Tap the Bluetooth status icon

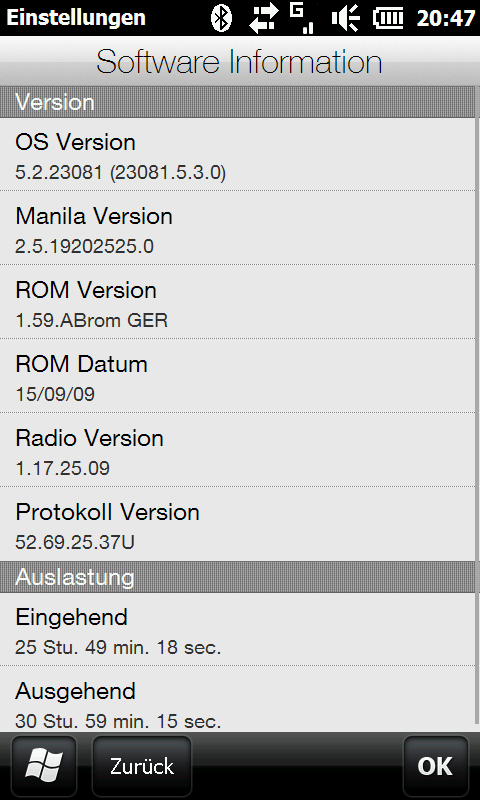coord(221,18)
